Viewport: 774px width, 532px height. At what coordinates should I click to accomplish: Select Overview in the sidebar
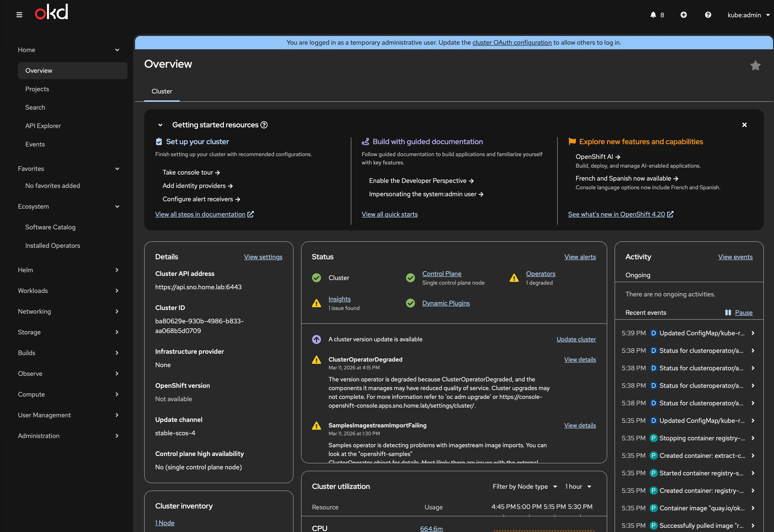(73, 71)
